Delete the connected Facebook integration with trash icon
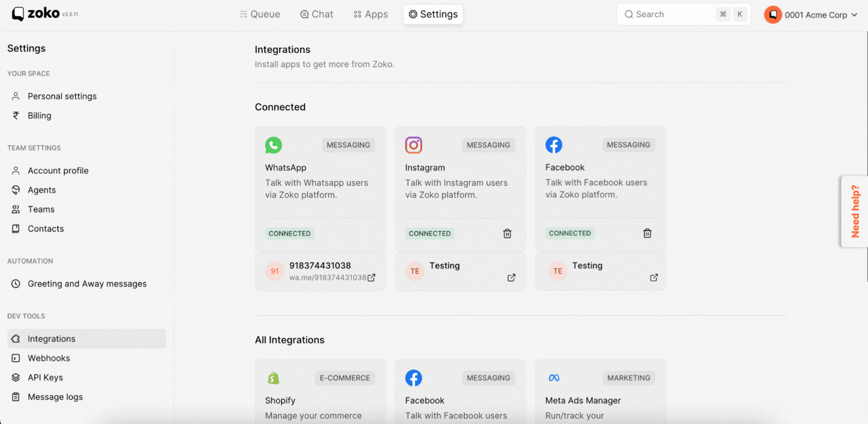The width and height of the screenshot is (868, 424). tap(648, 233)
